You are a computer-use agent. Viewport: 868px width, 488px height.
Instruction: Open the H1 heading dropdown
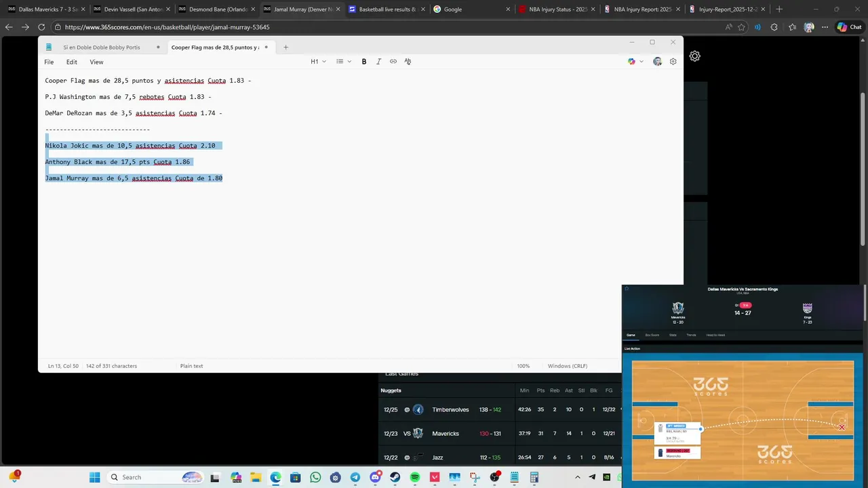[x=318, y=62]
